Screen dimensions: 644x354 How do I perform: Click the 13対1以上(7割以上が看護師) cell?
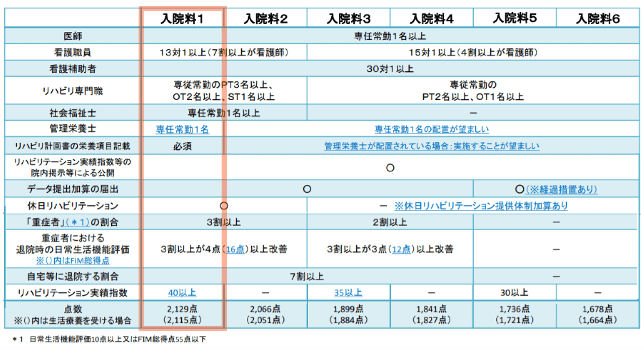point(224,52)
